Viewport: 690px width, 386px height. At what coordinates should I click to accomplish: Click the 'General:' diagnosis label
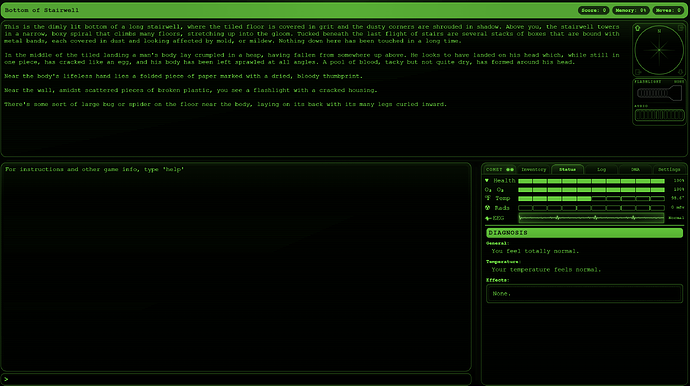pyautogui.click(x=498, y=243)
